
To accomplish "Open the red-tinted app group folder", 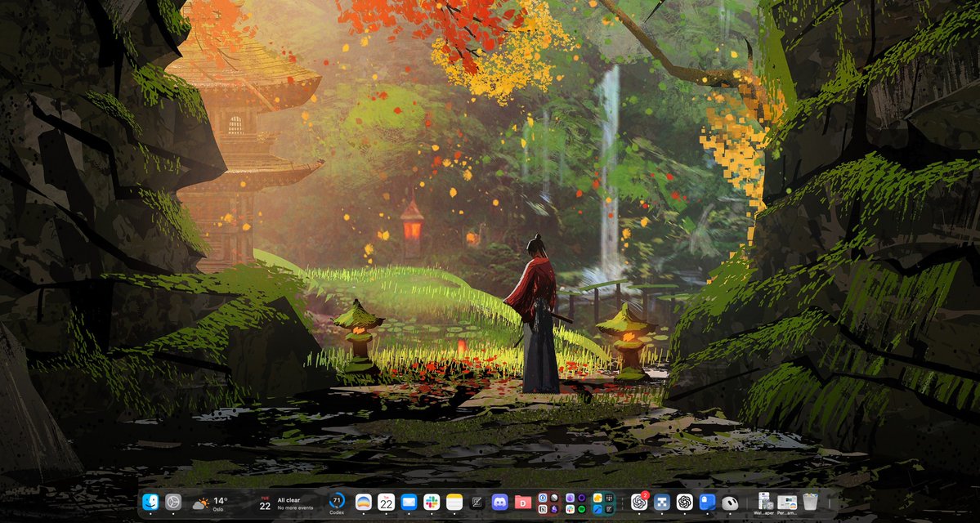I will [x=548, y=503].
